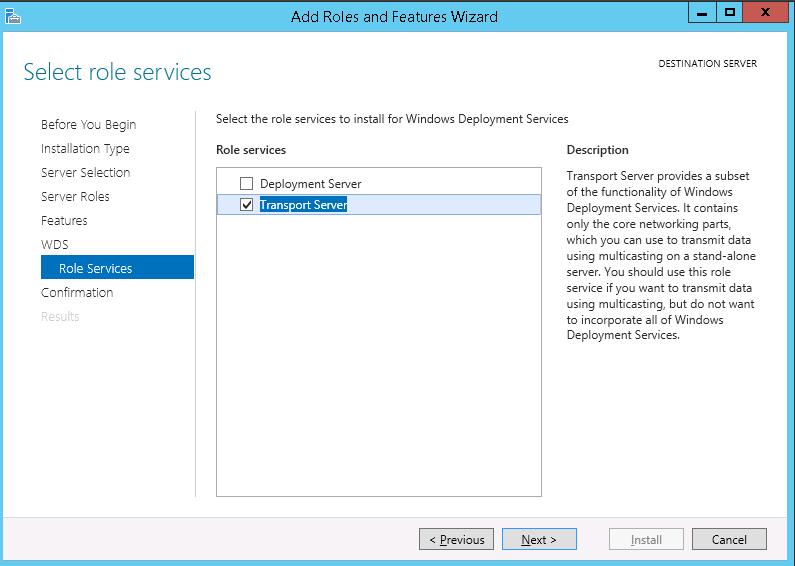795x566 pixels.
Task: Maximize the wizard window
Action: click(x=730, y=13)
